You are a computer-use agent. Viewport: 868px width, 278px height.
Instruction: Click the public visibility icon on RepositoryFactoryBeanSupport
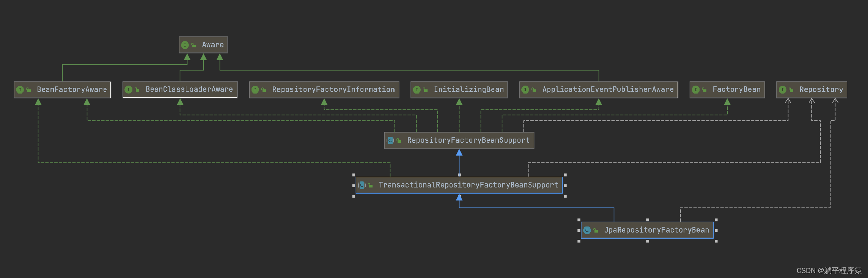(x=399, y=141)
